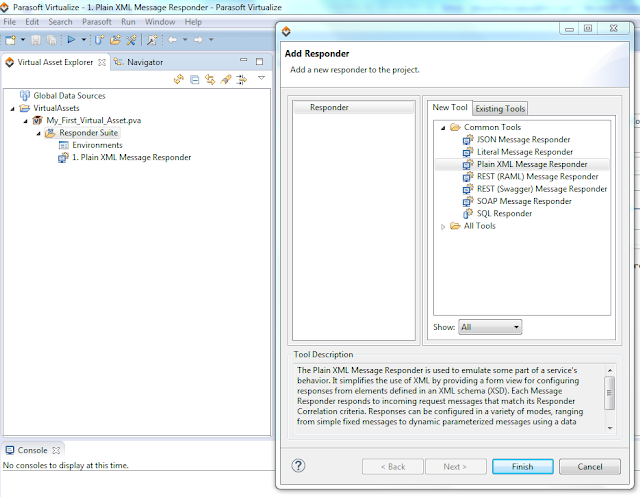Click the New wizard toolbar icon
The image size is (640, 497).
point(10,40)
